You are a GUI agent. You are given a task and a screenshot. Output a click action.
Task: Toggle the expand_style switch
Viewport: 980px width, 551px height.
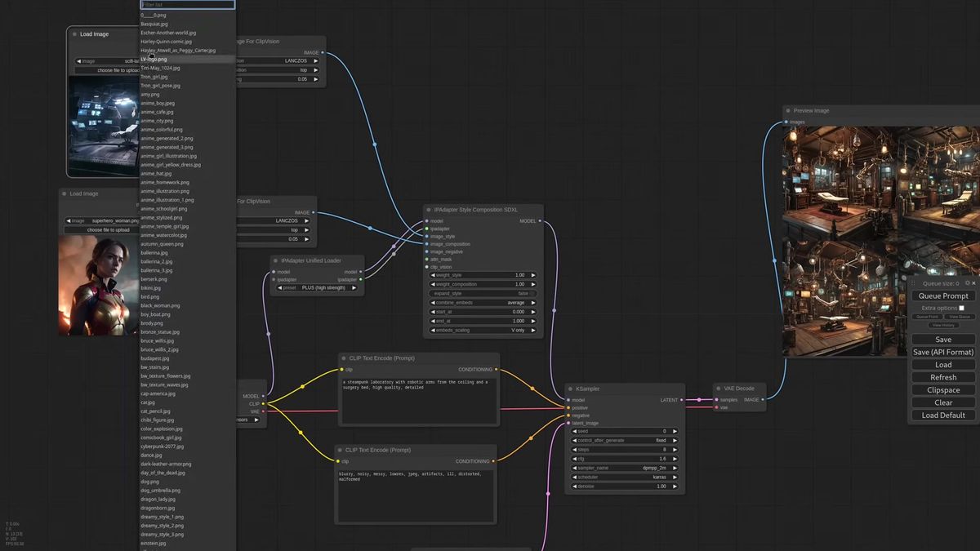click(482, 293)
